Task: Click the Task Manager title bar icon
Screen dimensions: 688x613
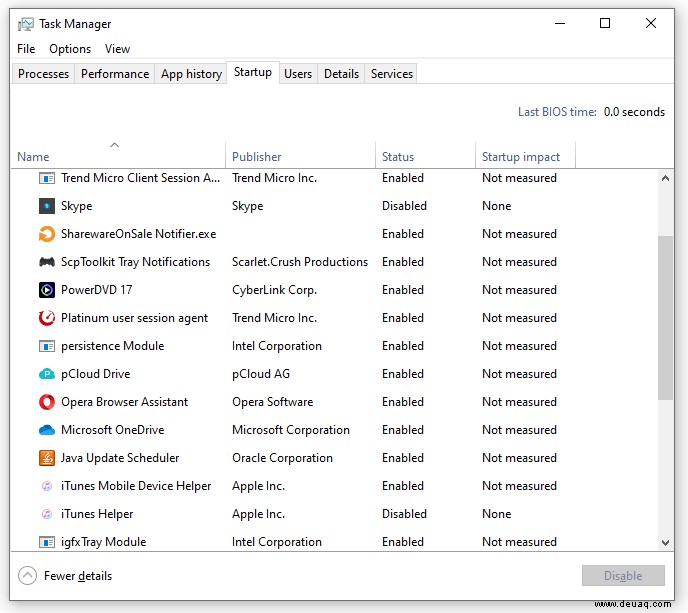Action: click(25, 24)
